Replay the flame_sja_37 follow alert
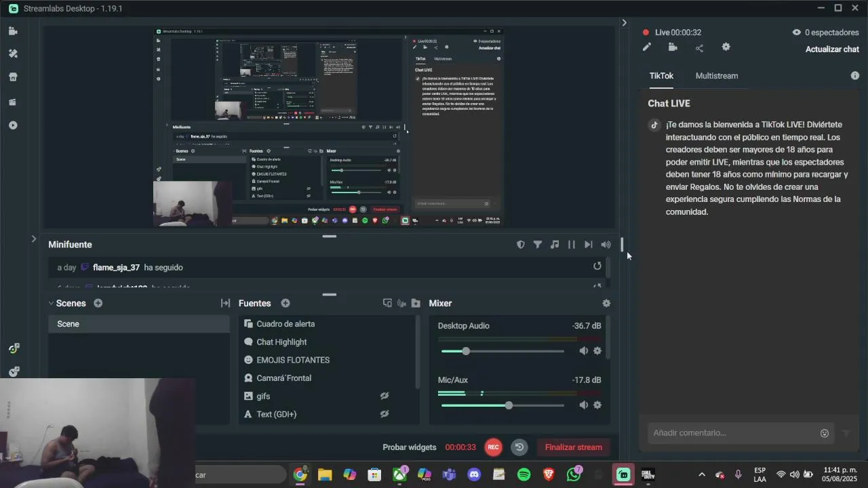This screenshot has height=488, width=868. pos(597,266)
